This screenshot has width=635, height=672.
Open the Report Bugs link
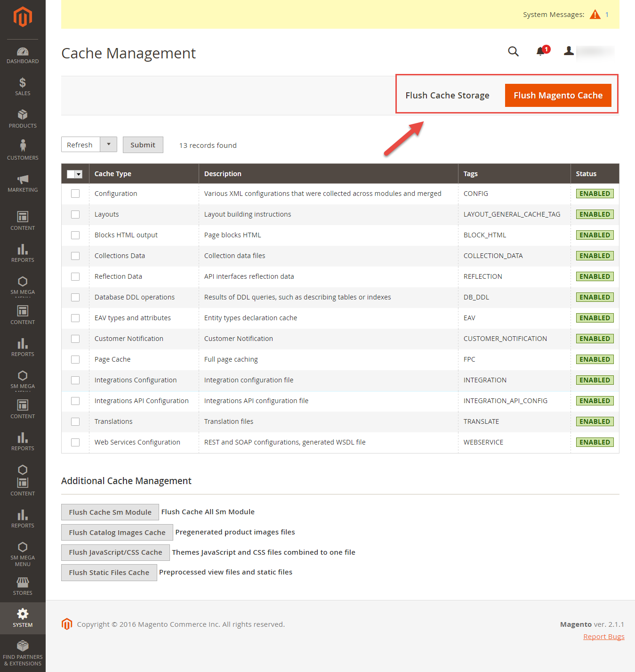click(x=604, y=637)
